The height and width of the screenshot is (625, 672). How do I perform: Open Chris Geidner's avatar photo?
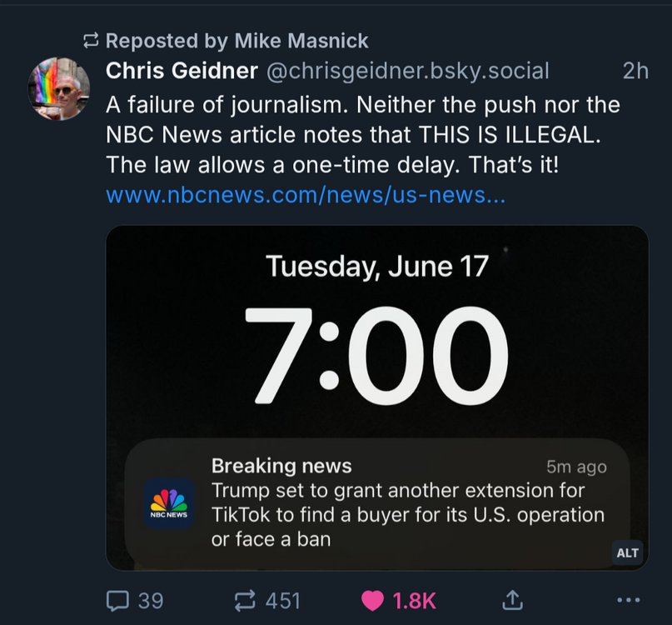pos(59,89)
